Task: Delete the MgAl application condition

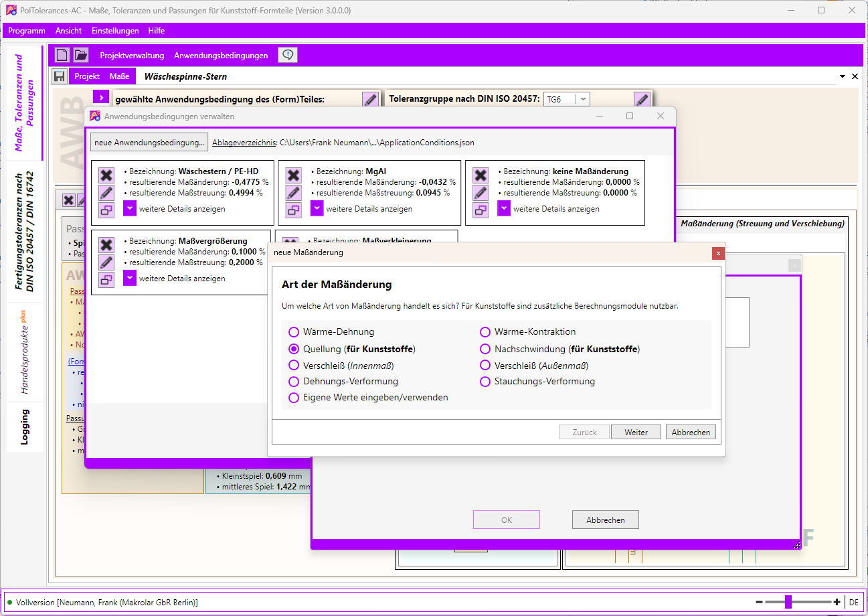Action: (x=293, y=175)
